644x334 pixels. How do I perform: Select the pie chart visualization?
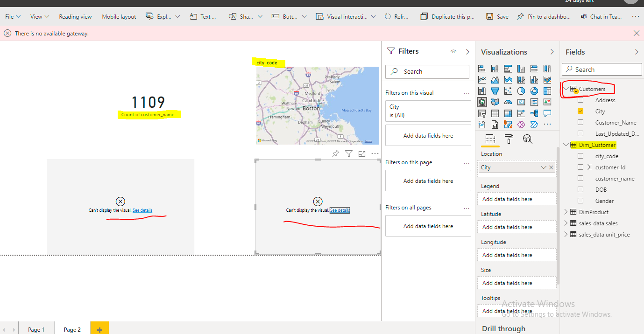[x=521, y=91]
